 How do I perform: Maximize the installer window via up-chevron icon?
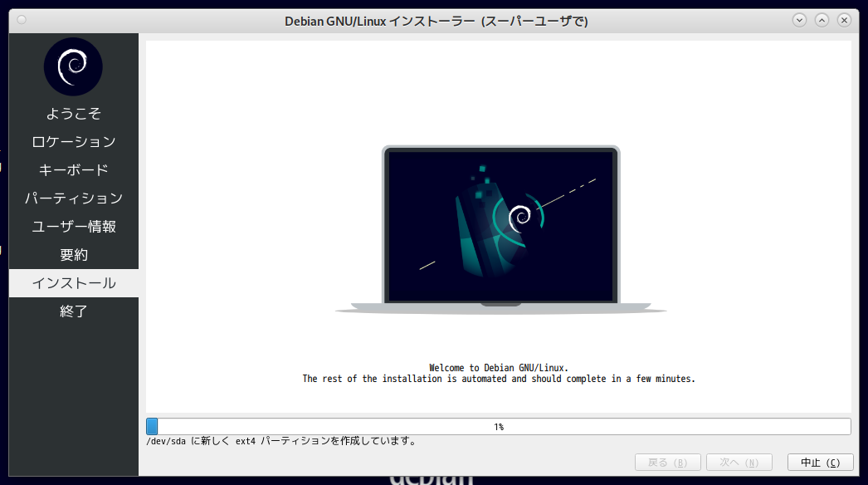pos(822,21)
